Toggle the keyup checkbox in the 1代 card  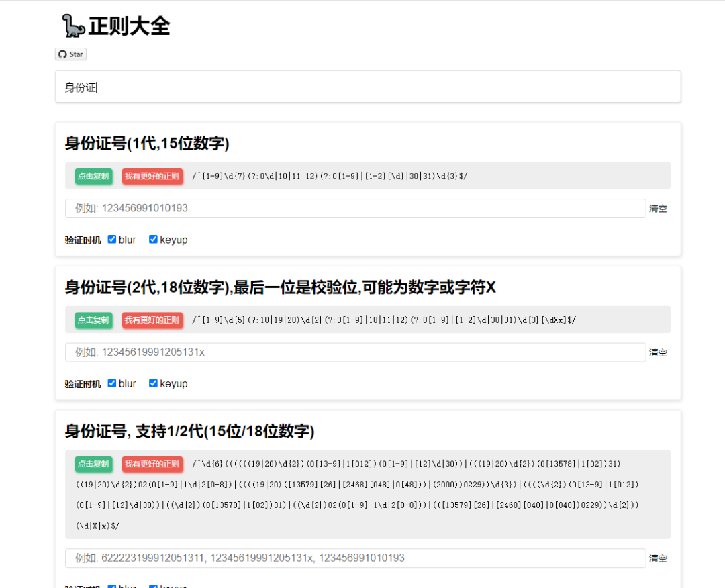click(153, 240)
